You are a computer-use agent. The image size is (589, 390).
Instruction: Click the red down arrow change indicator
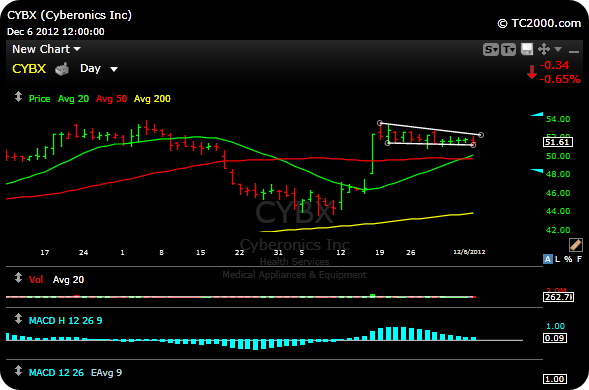[x=532, y=72]
